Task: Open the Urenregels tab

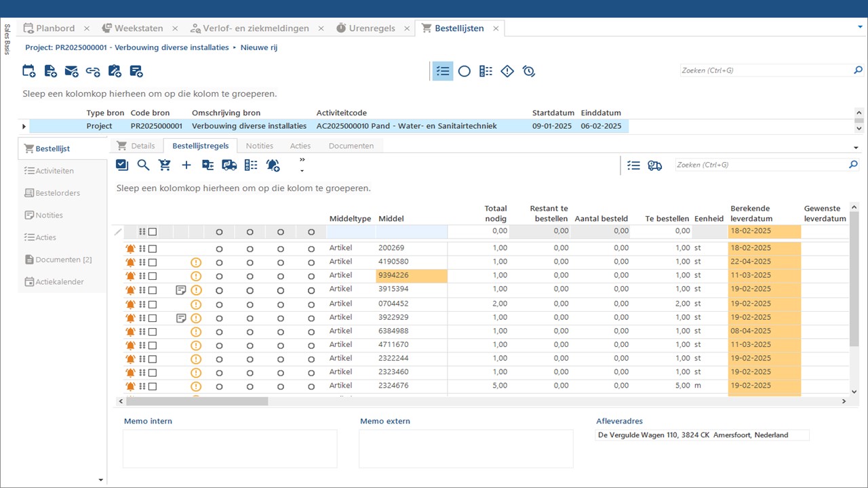Action: pyautogui.click(x=371, y=28)
